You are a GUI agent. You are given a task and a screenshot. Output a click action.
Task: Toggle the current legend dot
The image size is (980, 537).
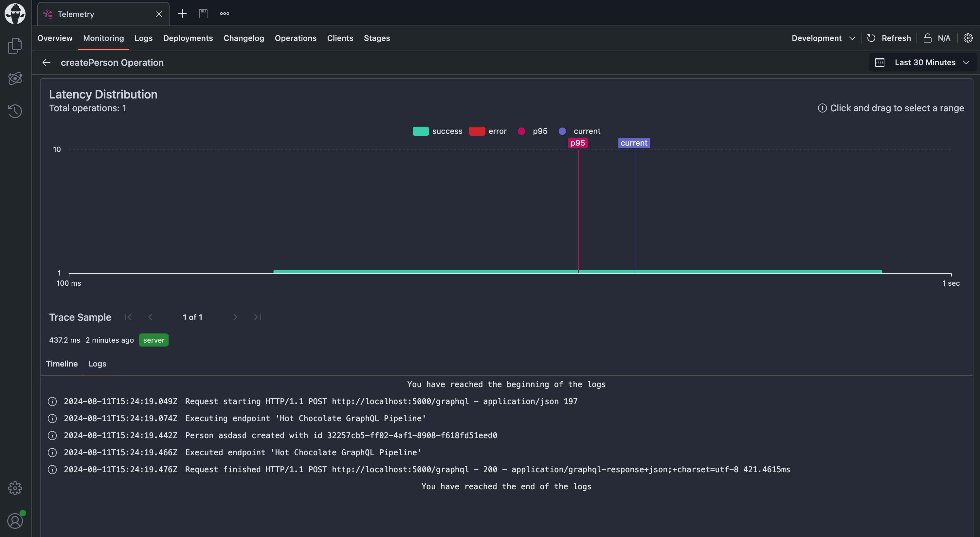pos(562,131)
